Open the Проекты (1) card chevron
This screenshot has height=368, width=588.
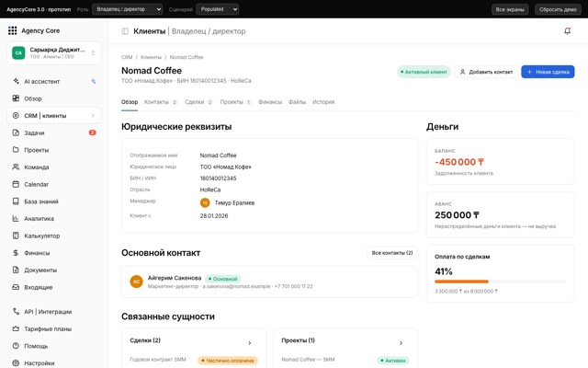401,343
